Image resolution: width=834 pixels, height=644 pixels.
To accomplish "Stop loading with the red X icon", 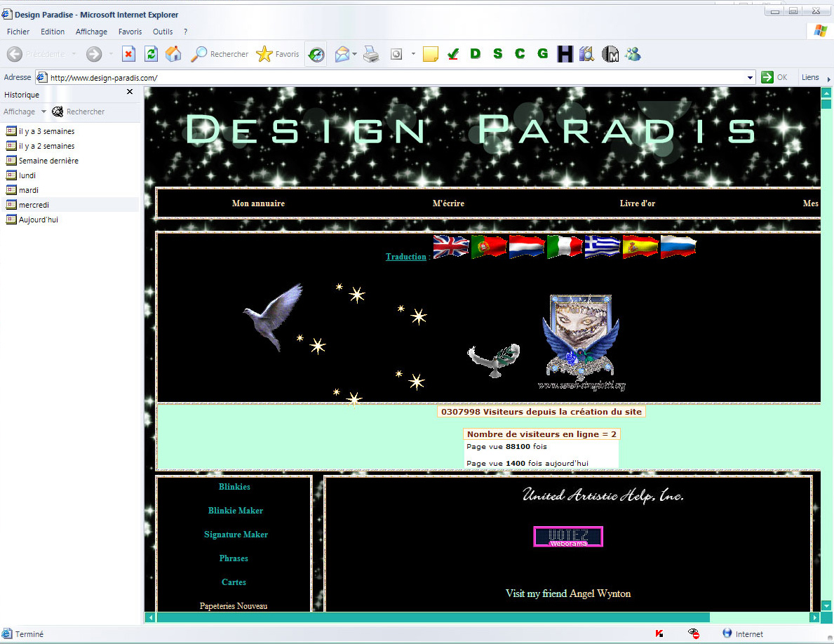I will 128,54.
